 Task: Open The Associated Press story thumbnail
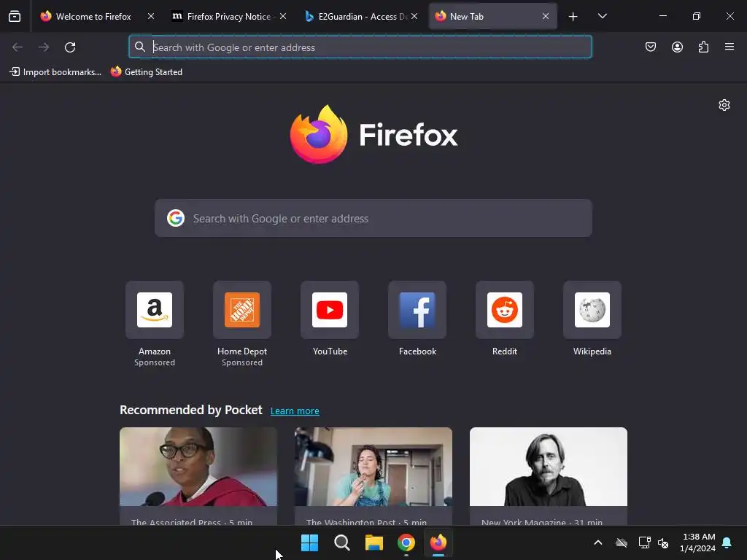(x=198, y=467)
